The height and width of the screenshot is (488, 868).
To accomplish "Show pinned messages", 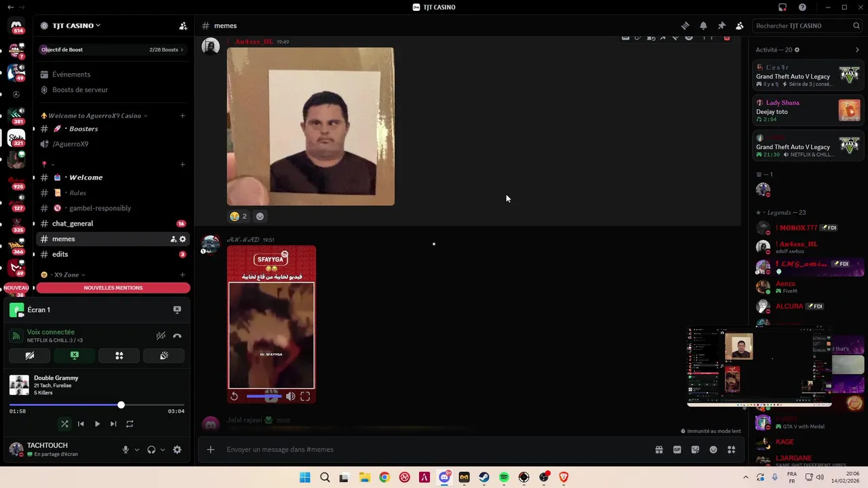I will [722, 26].
